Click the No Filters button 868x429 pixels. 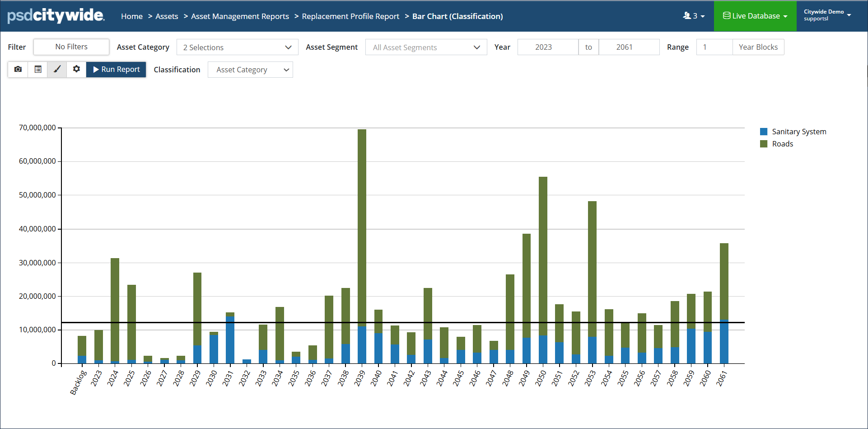click(71, 47)
